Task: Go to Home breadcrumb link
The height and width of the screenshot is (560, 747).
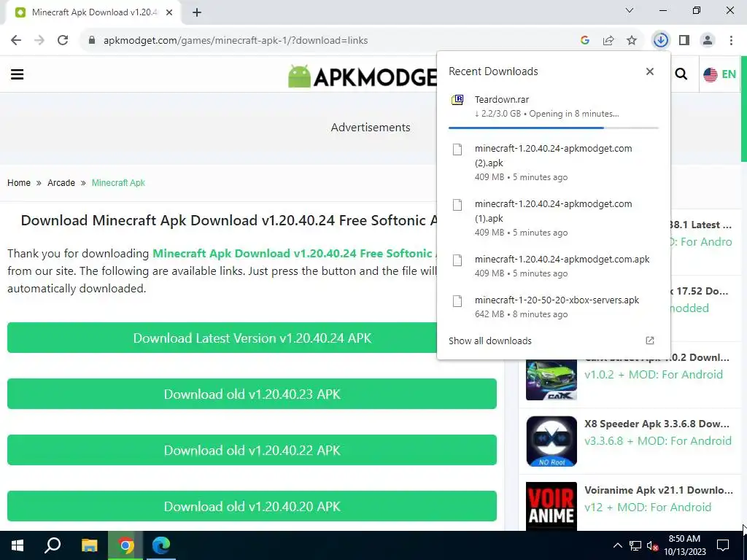Action: coord(18,183)
